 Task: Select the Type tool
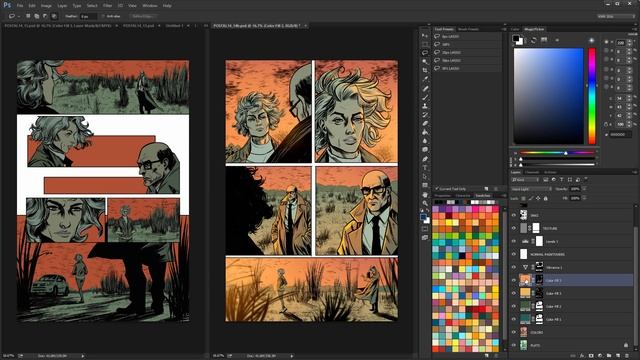click(x=425, y=168)
